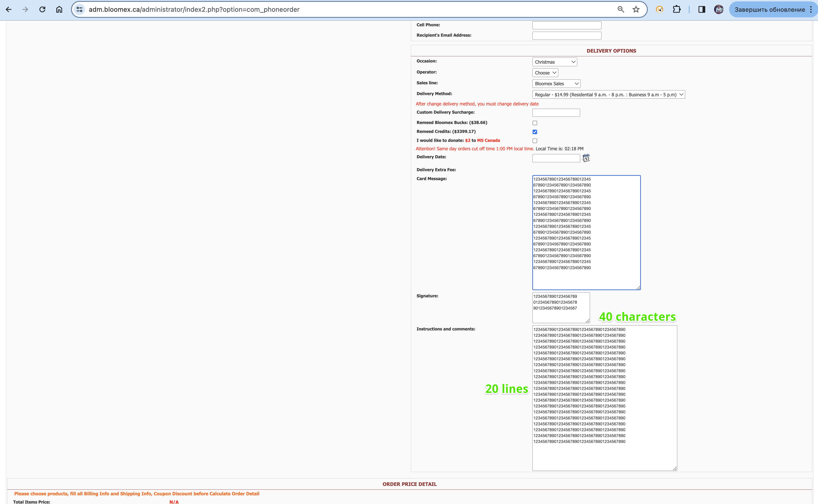The width and height of the screenshot is (818, 504).
Task: Click the Local Time 02:18 PM text
Action: (x=559, y=149)
